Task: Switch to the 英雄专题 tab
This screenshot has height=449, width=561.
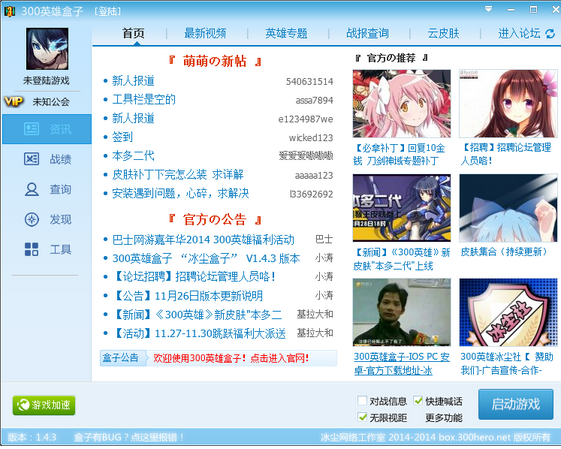Action: click(286, 33)
